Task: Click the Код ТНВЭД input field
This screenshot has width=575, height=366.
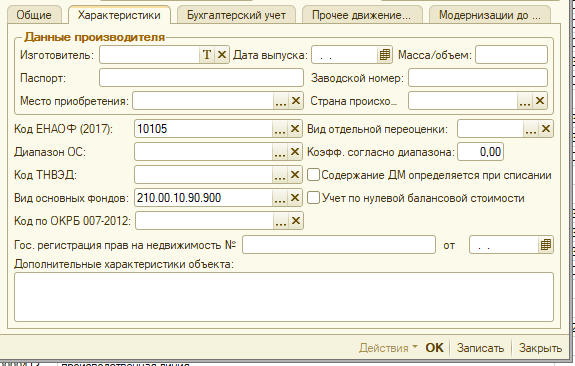Action: click(204, 175)
